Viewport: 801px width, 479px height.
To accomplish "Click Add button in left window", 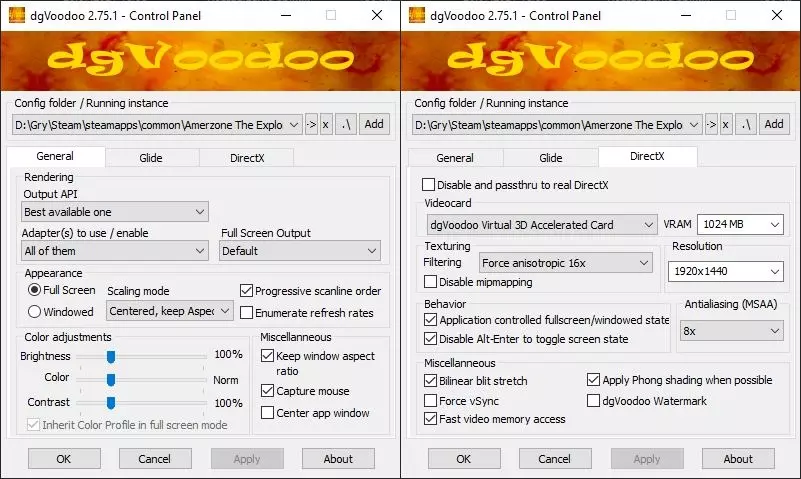I will click(x=374, y=124).
